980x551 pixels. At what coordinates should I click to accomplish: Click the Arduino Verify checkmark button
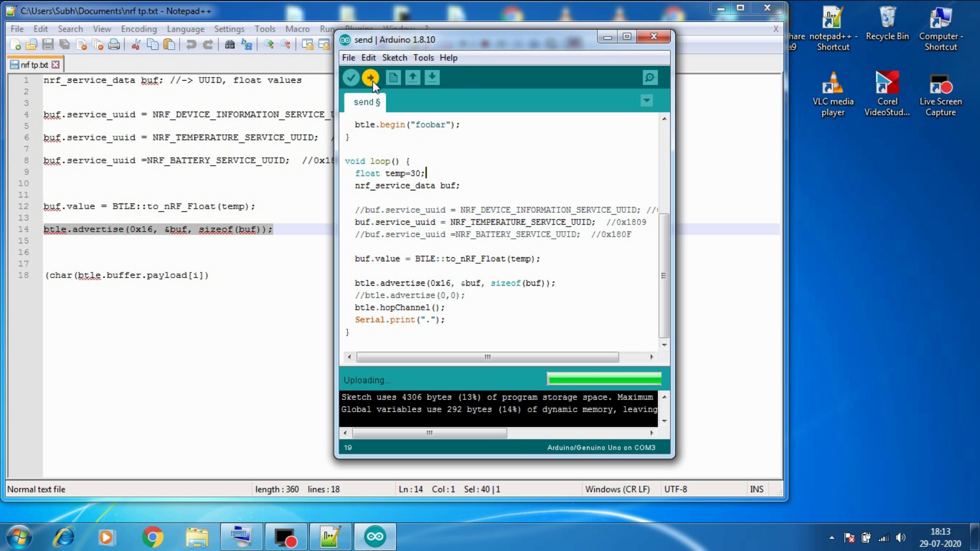click(351, 78)
